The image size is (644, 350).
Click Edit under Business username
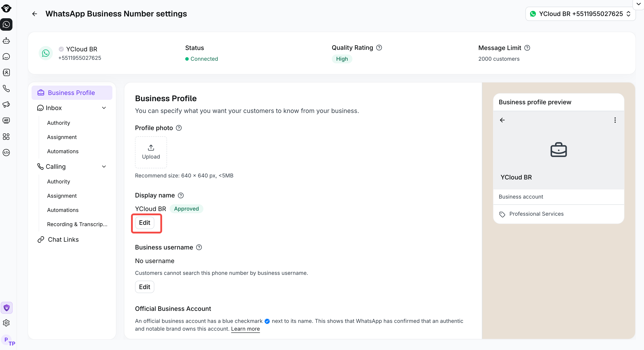(145, 287)
